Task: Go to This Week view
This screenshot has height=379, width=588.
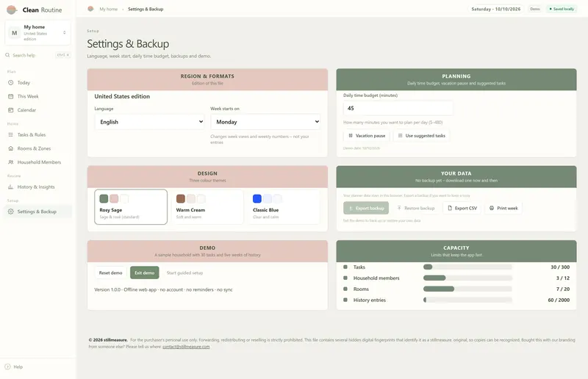Action: click(x=37, y=96)
